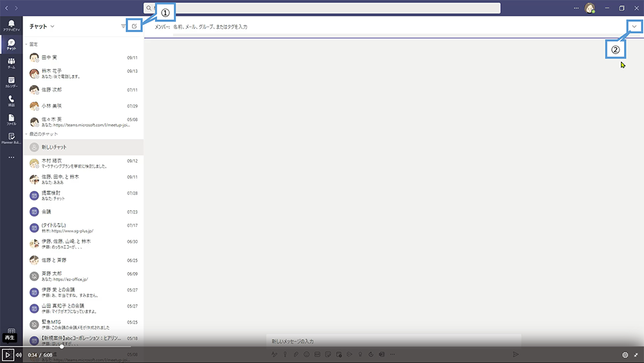Click the format text icon in compose bar

[x=274, y=354]
